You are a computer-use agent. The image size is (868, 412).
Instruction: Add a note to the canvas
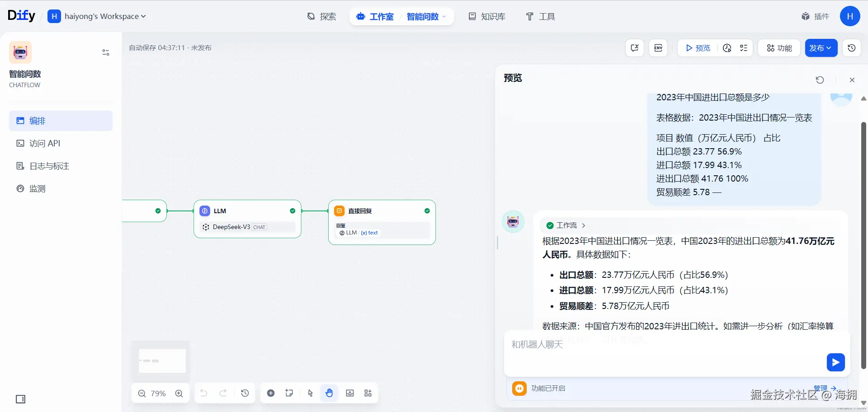[x=289, y=393]
